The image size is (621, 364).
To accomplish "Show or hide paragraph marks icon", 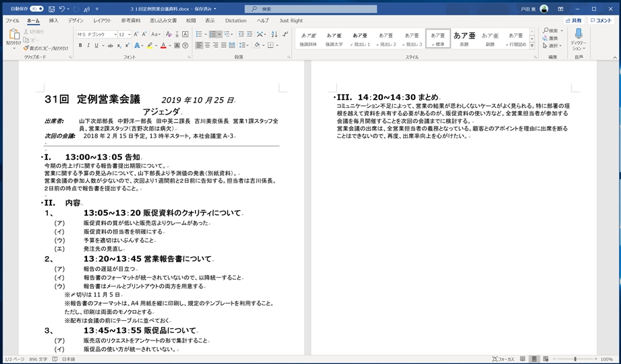I will pos(285,34).
